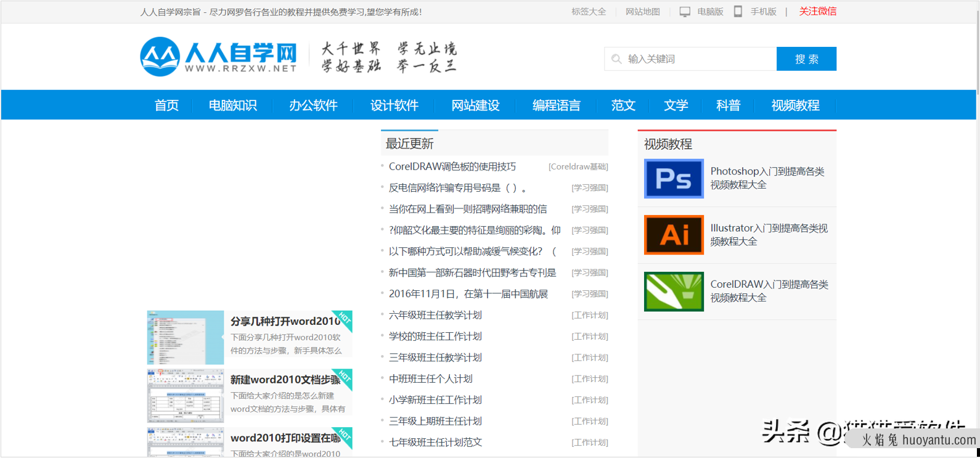Screen dimensions: 980x458
Task: Click inside the 输入关键词 search field
Action: 690,59
